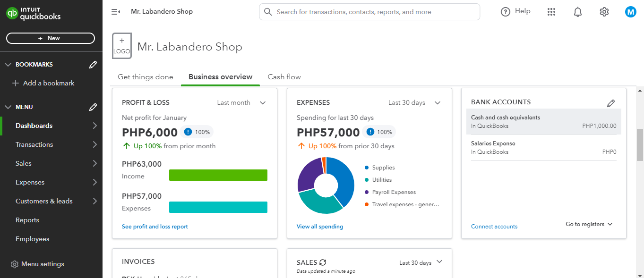
Task: Click the blue Supplies donut segment
Action: tap(344, 182)
